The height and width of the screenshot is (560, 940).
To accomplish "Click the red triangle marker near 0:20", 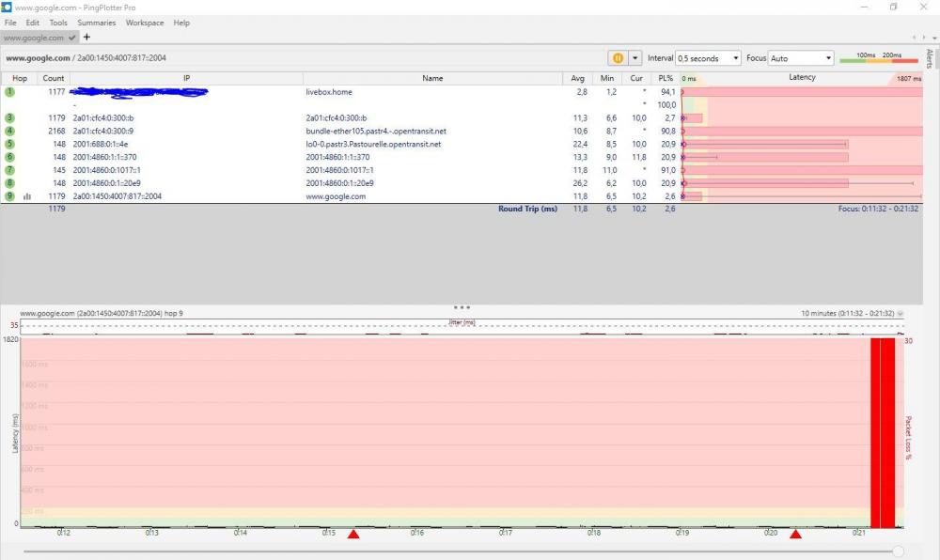I will coord(795,535).
